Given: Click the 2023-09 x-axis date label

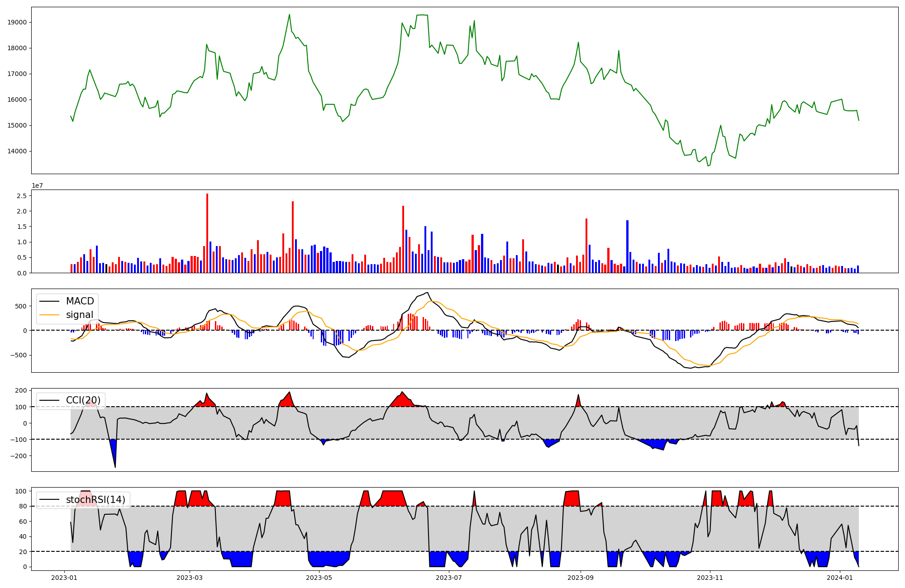Looking at the screenshot, I should click(581, 578).
